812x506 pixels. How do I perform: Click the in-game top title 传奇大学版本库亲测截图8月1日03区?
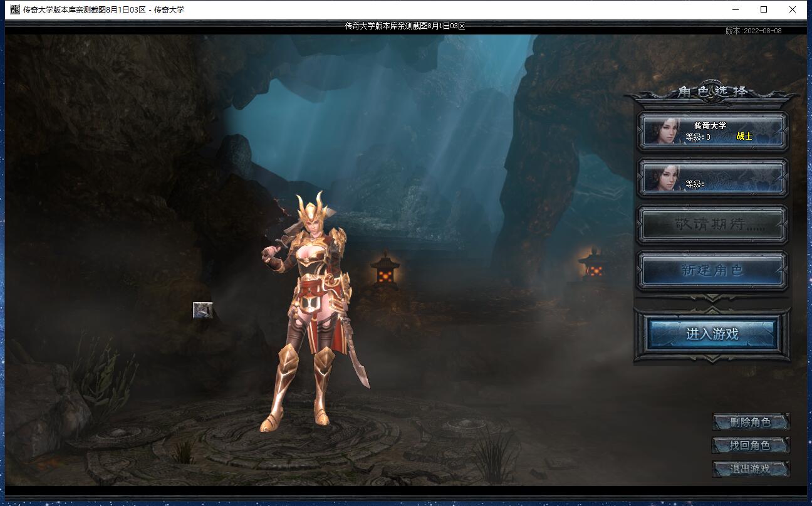pyautogui.click(x=405, y=26)
